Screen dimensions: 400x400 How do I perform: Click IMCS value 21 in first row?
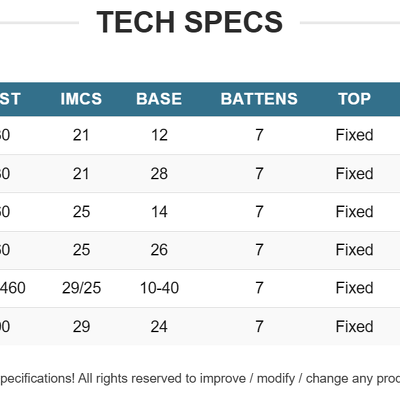pyautogui.click(x=81, y=135)
